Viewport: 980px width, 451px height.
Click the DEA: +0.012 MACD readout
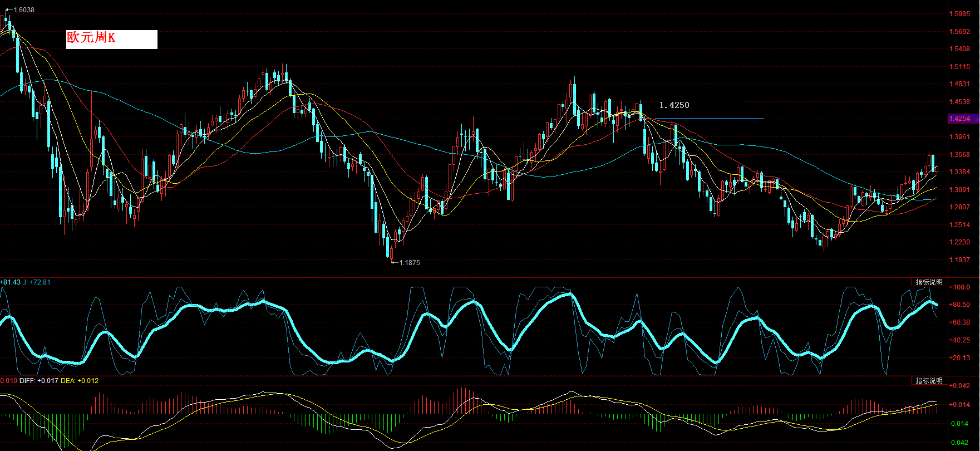tap(80, 381)
